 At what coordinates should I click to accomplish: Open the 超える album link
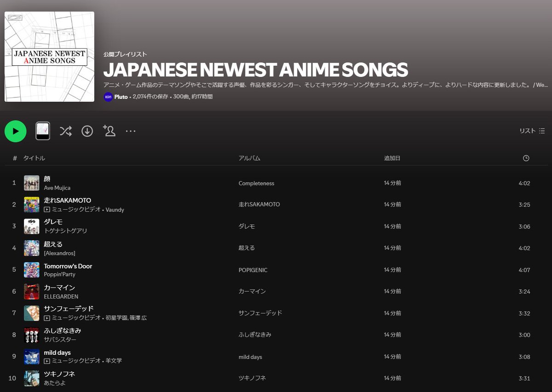click(x=247, y=248)
